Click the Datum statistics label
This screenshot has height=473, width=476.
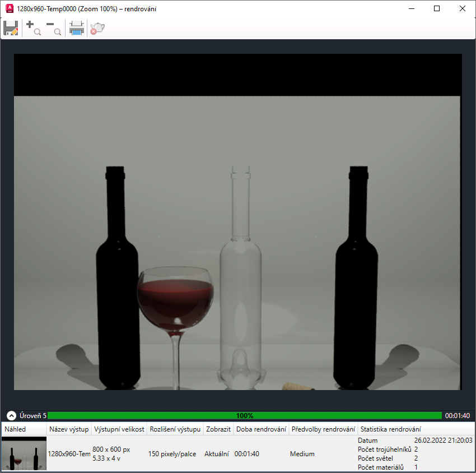tap(367, 440)
